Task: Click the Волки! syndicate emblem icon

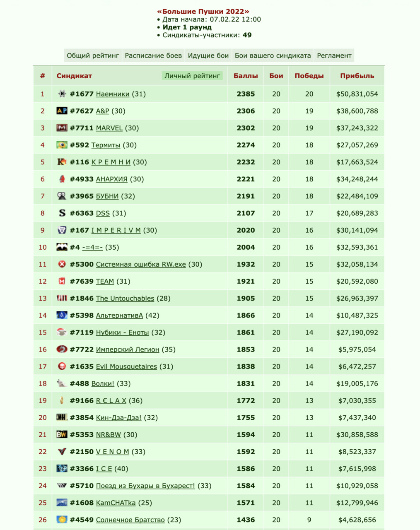Action: pyautogui.click(x=62, y=383)
